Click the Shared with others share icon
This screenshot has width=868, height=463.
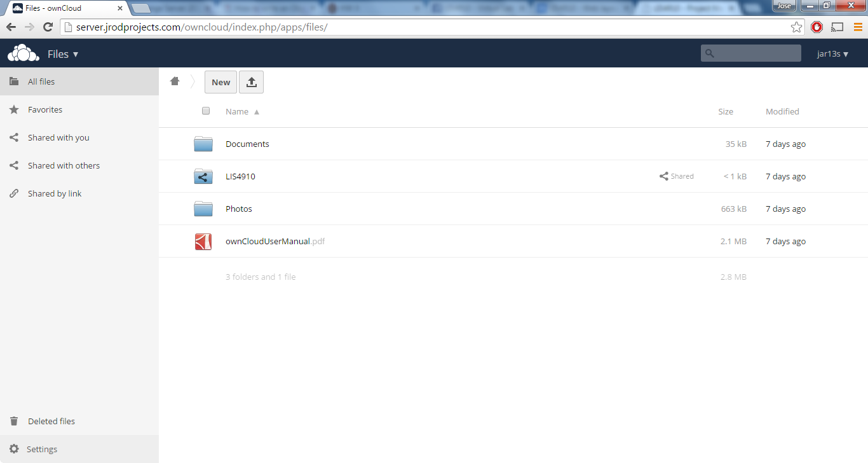(14, 165)
